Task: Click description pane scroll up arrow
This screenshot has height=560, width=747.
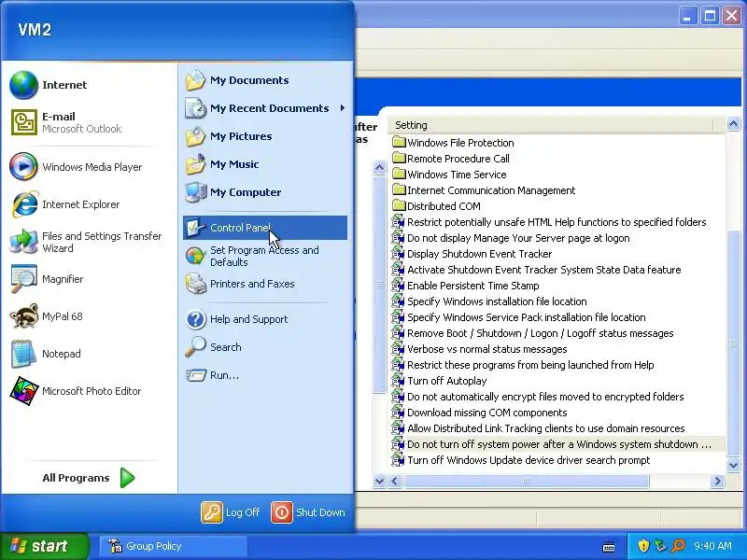Action: coord(379,168)
